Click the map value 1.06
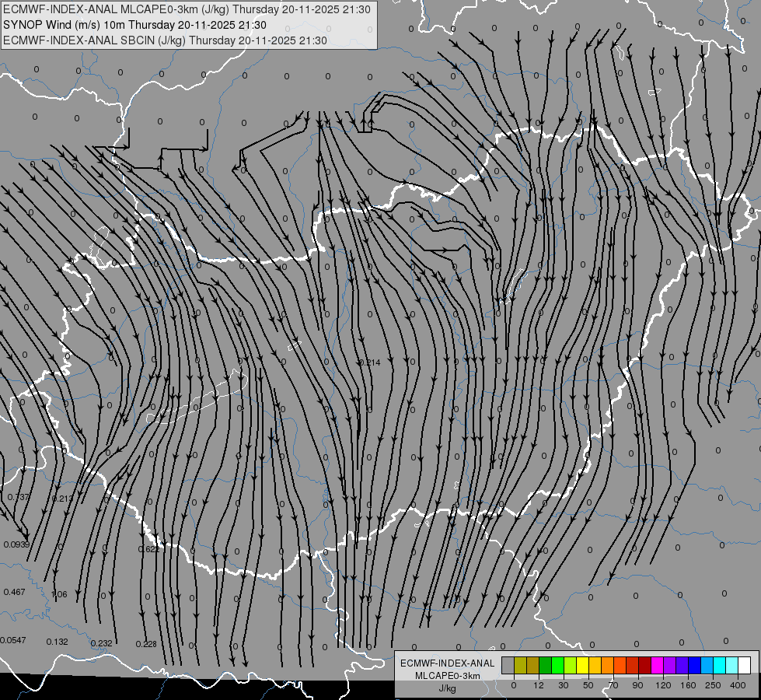Screen dimensions: 761x700 click(59, 594)
